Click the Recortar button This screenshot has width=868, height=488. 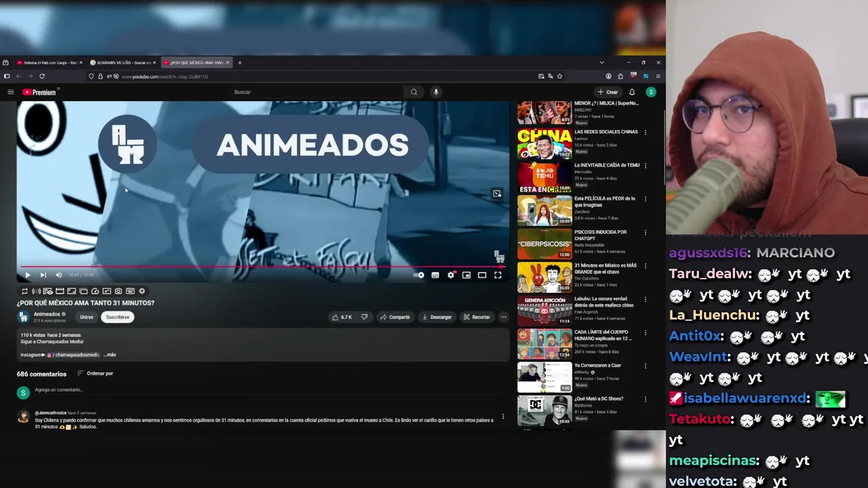(x=477, y=317)
